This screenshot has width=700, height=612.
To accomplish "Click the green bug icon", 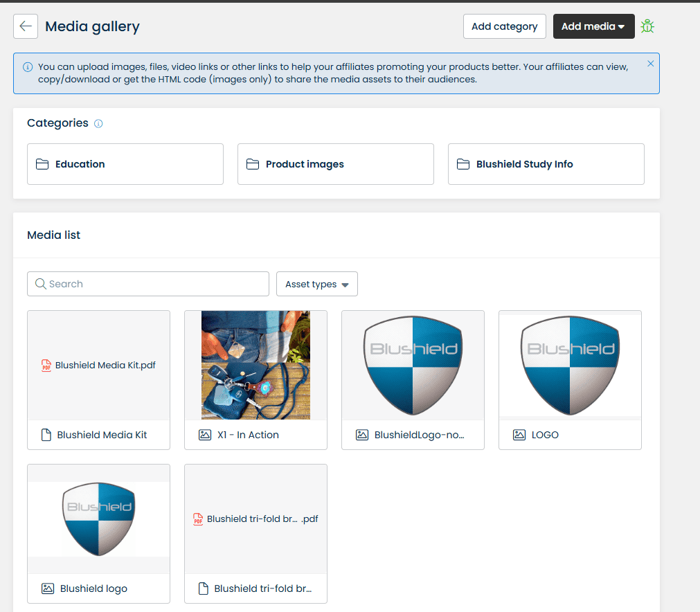I will 647,26.
